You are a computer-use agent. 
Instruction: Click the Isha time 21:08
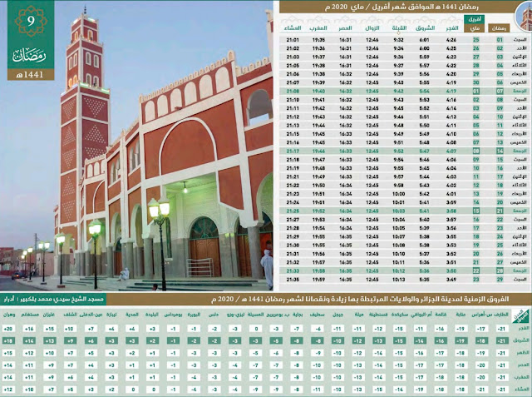293,91
